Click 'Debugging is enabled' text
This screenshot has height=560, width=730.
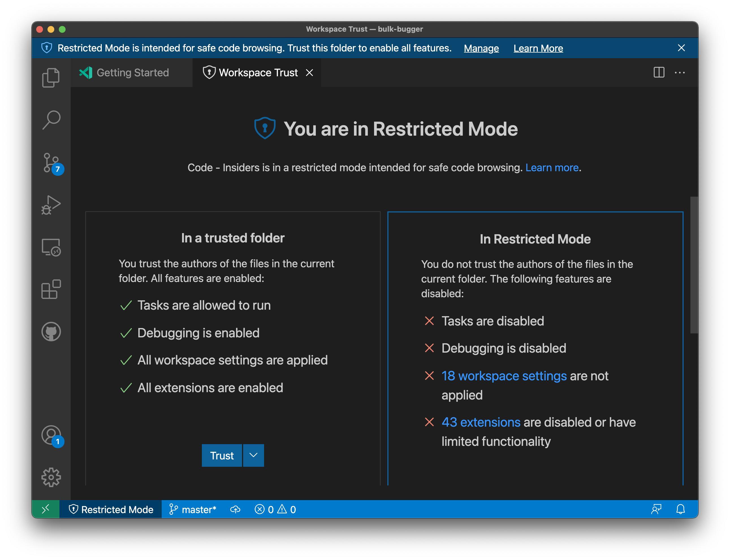click(198, 333)
